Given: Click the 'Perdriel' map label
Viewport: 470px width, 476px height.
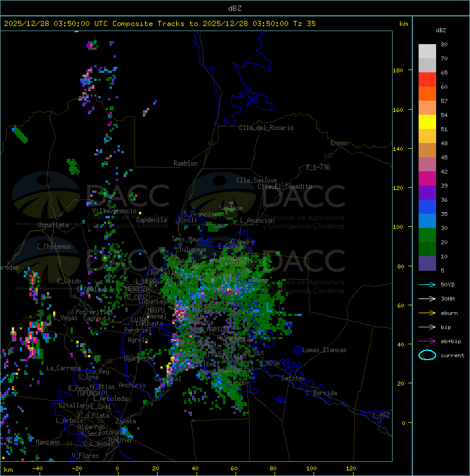Looking at the screenshot, I should [138, 330].
